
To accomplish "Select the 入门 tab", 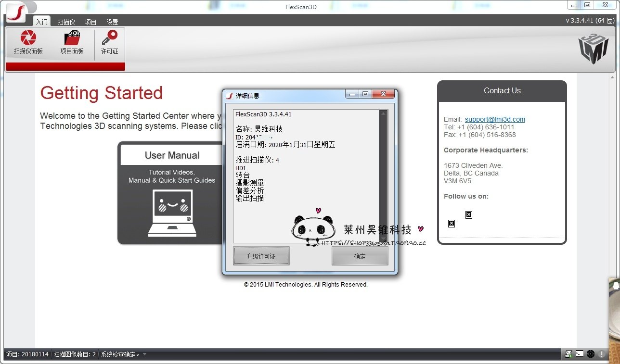I will pos(42,22).
